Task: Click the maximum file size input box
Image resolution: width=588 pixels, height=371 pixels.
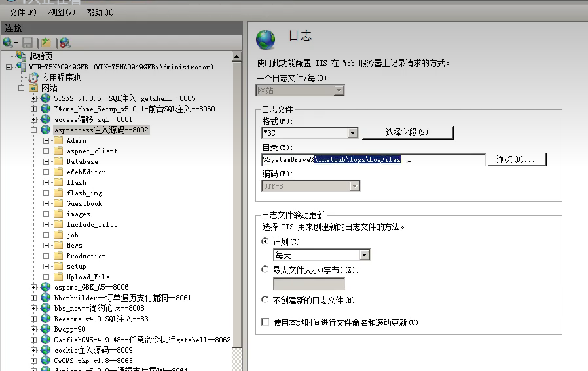Action: click(x=309, y=284)
